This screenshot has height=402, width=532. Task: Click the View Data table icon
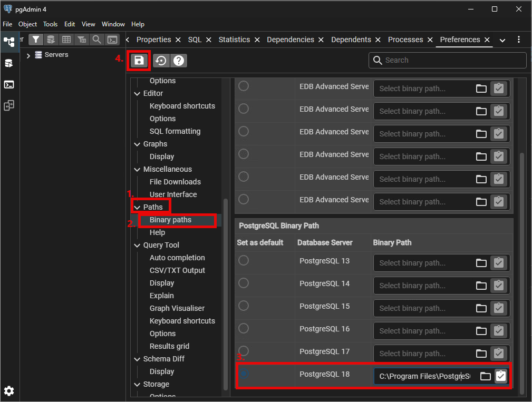[x=66, y=40]
